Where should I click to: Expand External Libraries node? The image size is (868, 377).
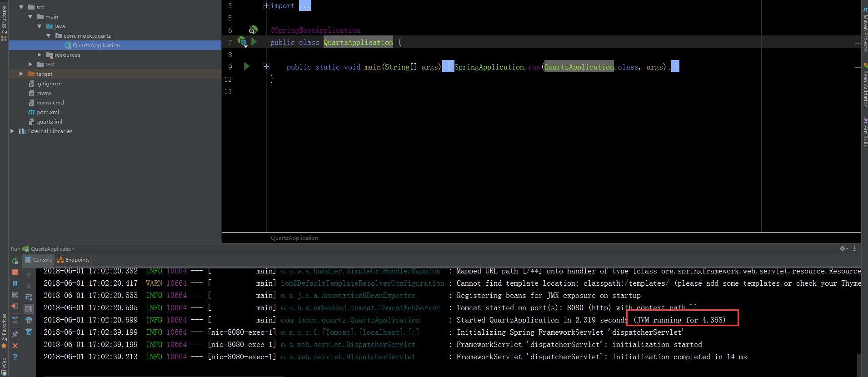tap(12, 131)
